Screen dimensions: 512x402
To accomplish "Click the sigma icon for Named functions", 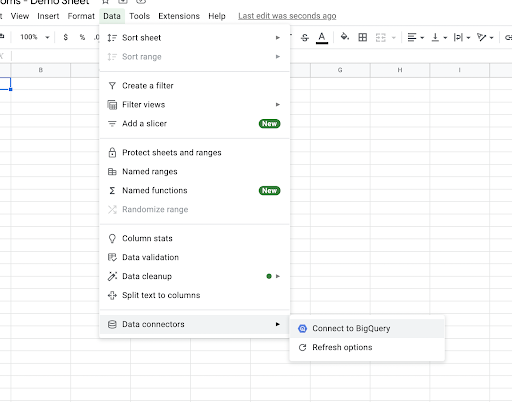I will 112,190.
